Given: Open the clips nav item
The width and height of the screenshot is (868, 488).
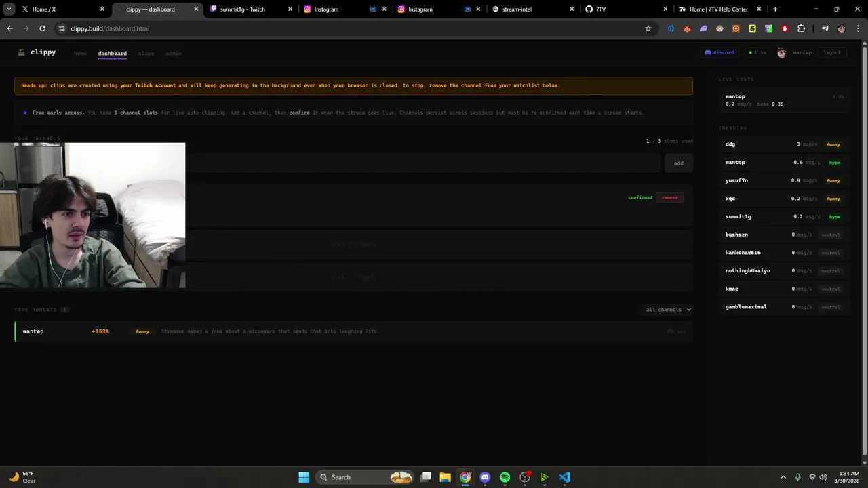Looking at the screenshot, I should pos(146,53).
